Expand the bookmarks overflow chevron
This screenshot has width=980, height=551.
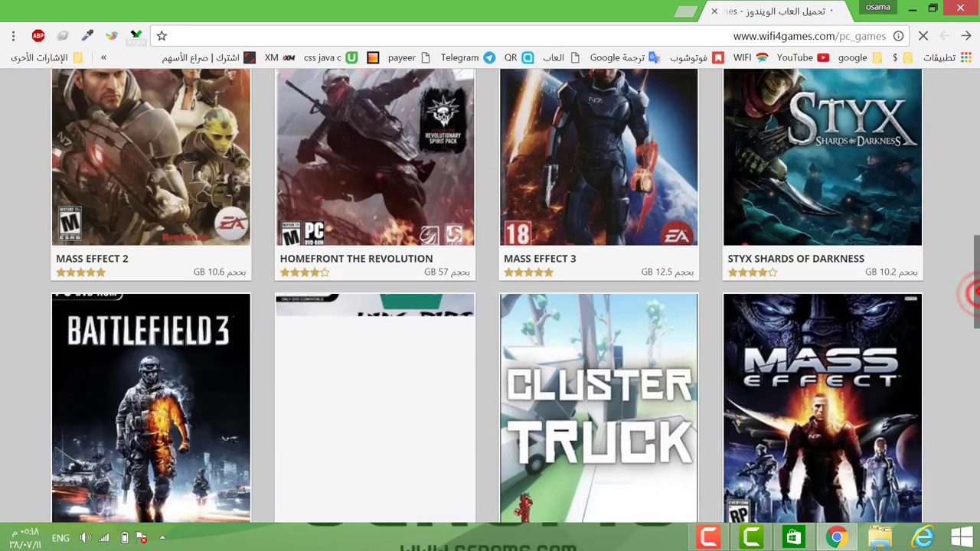coord(103,57)
